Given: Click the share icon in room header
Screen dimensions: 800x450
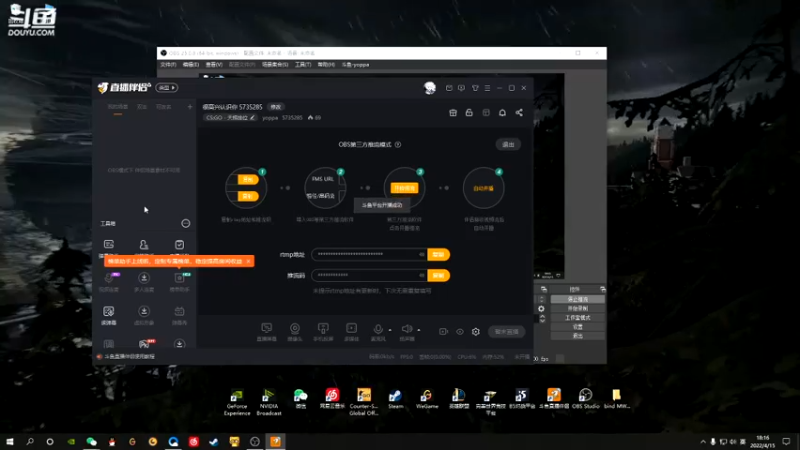Looking at the screenshot, I should tap(519, 113).
